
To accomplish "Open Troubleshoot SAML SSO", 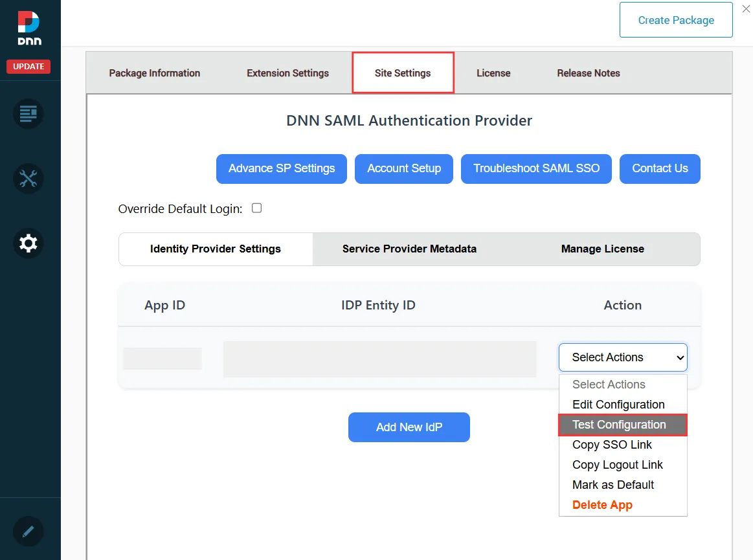I will coord(536,168).
